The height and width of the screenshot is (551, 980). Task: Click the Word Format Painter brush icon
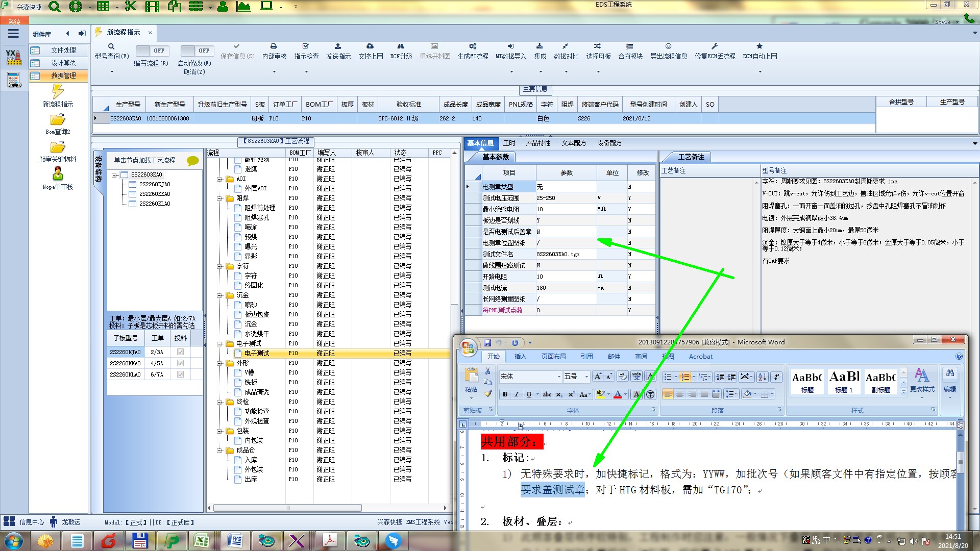pyautogui.click(x=488, y=393)
